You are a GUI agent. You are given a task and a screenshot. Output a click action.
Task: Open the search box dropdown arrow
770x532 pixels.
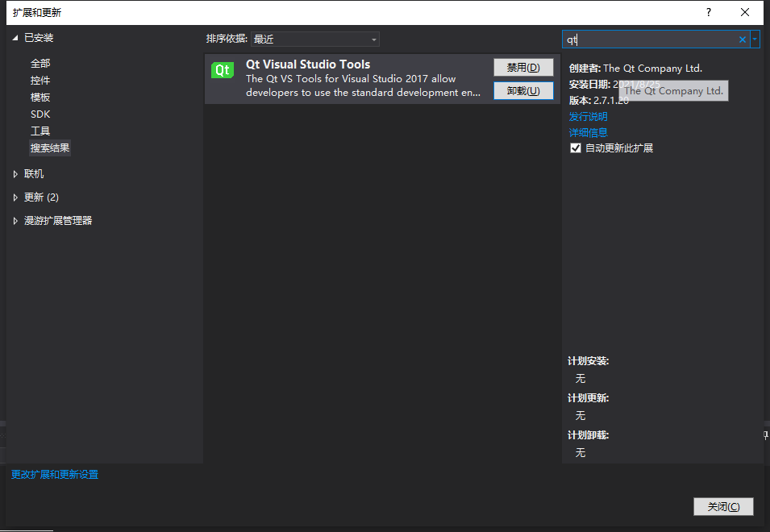pos(755,39)
